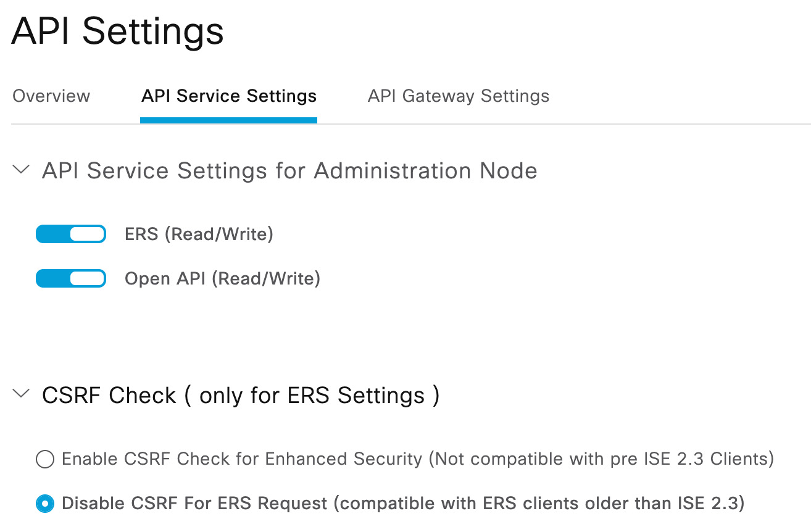Switch to the Overview tab
Image resolution: width=811 pixels, height=532 pixels.
[51, 96]
